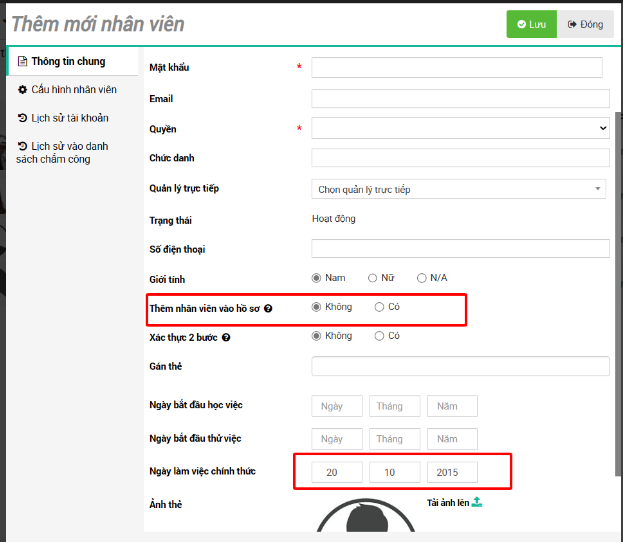
Task: Click the history icon of Lịch sử tài khoản
Action: point(23,119)
